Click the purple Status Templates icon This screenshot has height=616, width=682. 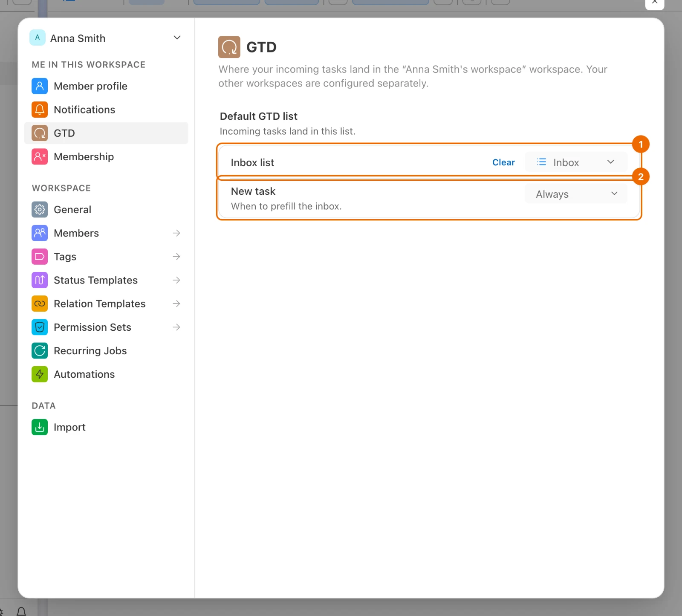[40, 280]
